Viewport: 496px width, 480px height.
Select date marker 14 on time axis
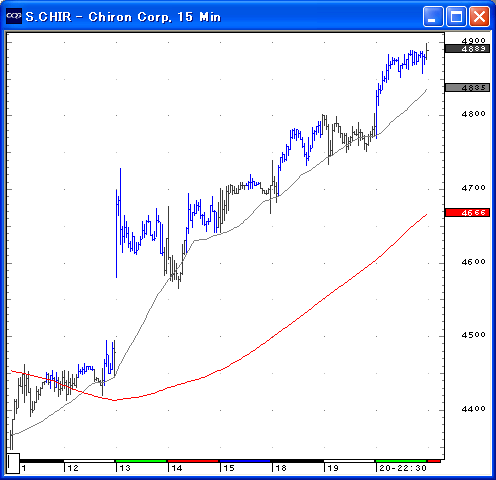177,468
